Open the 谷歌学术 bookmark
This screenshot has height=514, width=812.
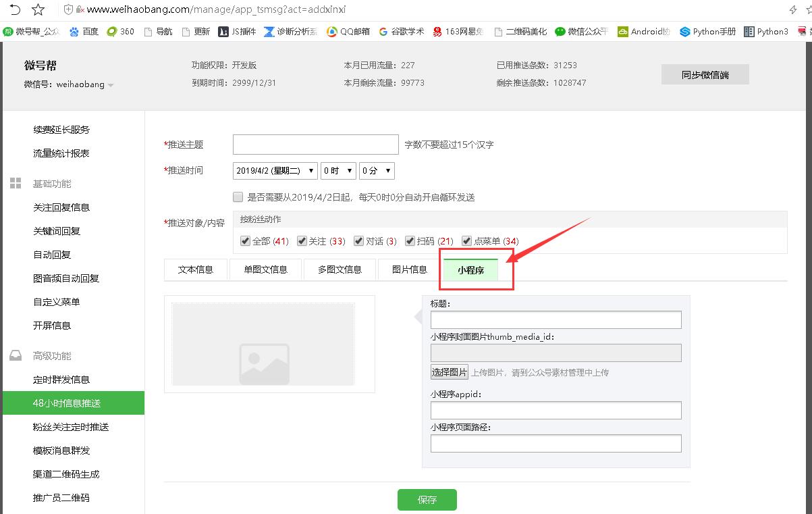click(x=383, y=31)
